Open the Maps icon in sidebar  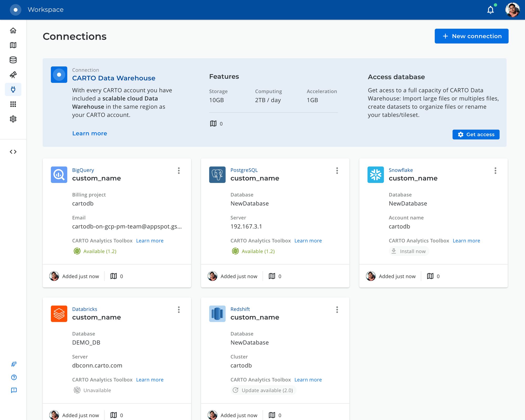pos(13,45)
